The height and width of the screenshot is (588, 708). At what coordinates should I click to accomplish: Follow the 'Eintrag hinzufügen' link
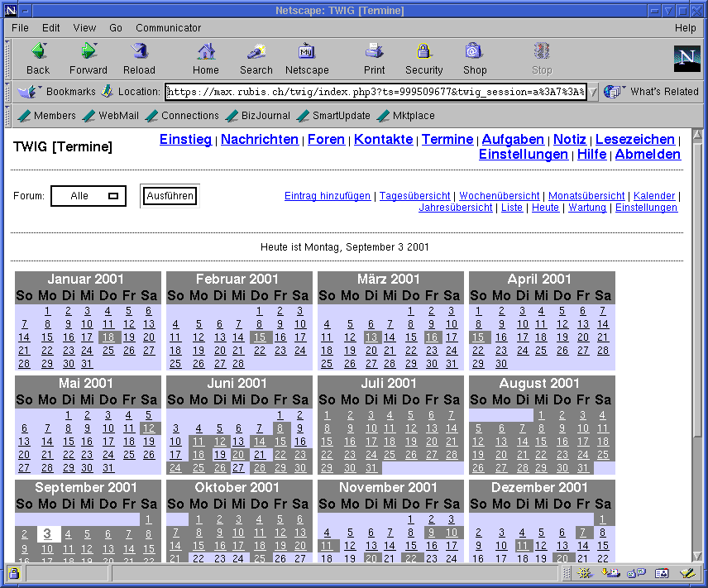327,196
